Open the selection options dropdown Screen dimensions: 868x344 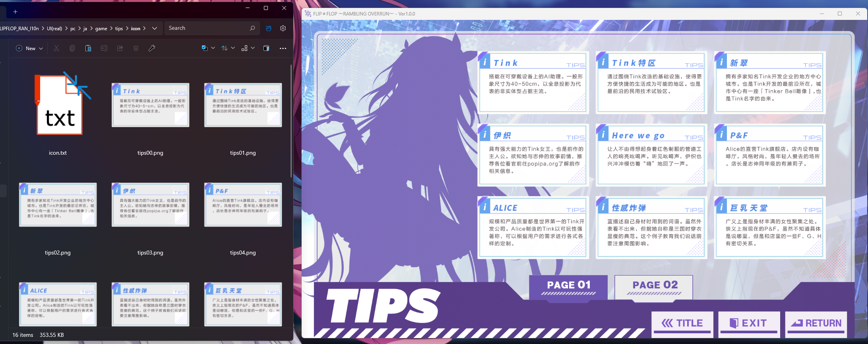(208, 48)
